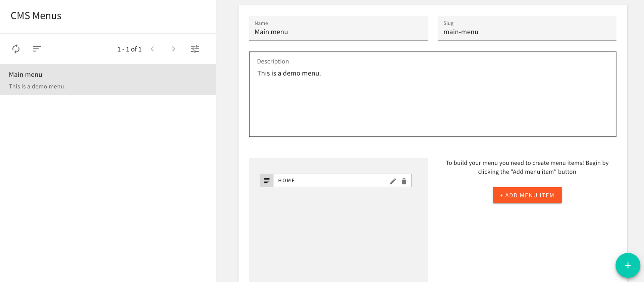Edit the HOME menu item with pencil

393,181
